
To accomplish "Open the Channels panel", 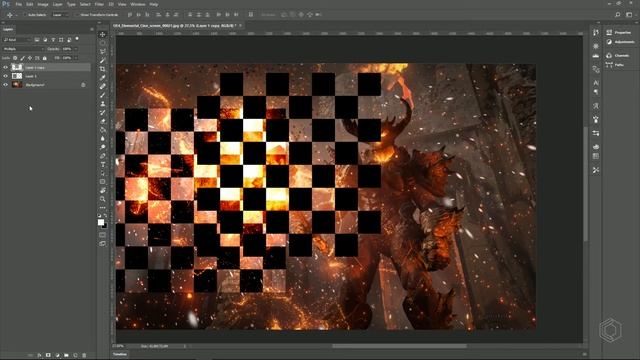I will coord(618,56).
